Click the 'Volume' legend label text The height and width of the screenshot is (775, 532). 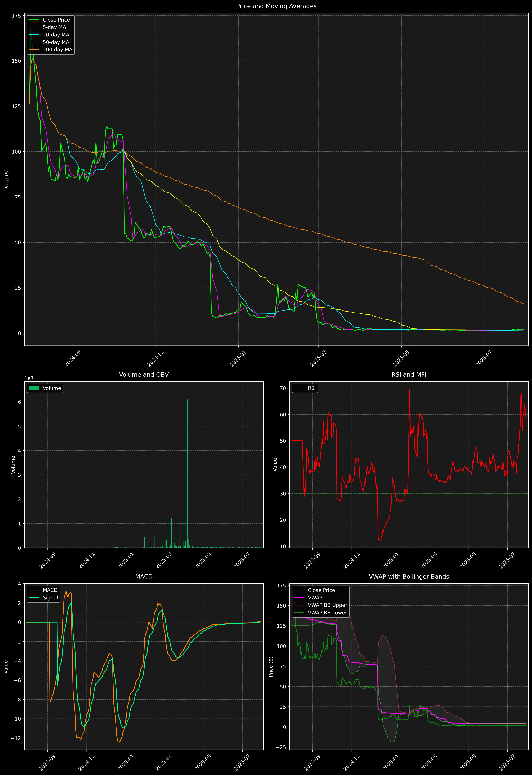(52, 388)
